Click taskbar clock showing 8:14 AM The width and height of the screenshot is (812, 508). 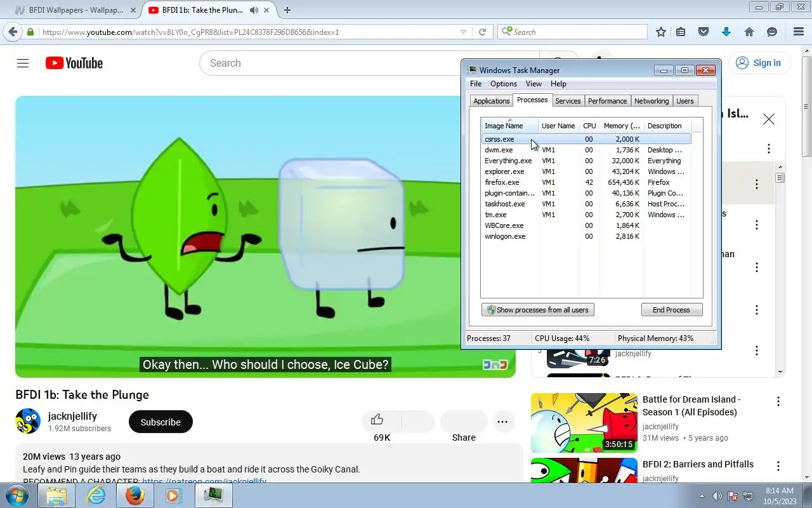click(x=779, y=491)
